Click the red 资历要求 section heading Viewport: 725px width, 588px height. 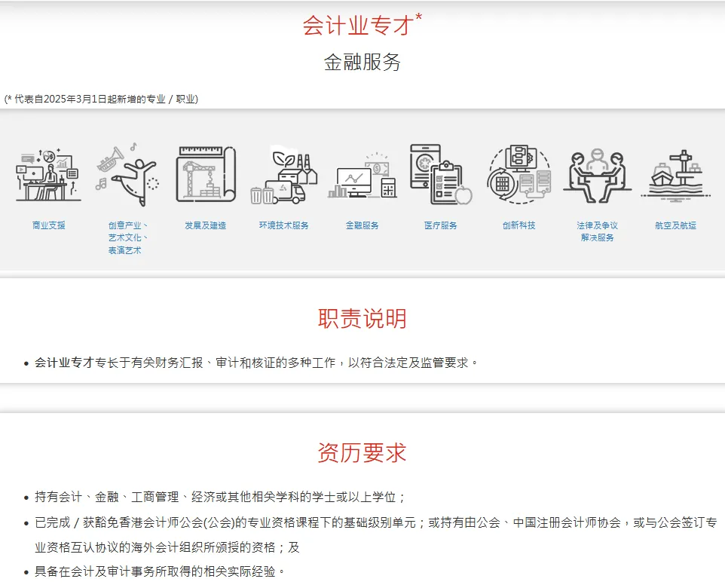(362, 452)
